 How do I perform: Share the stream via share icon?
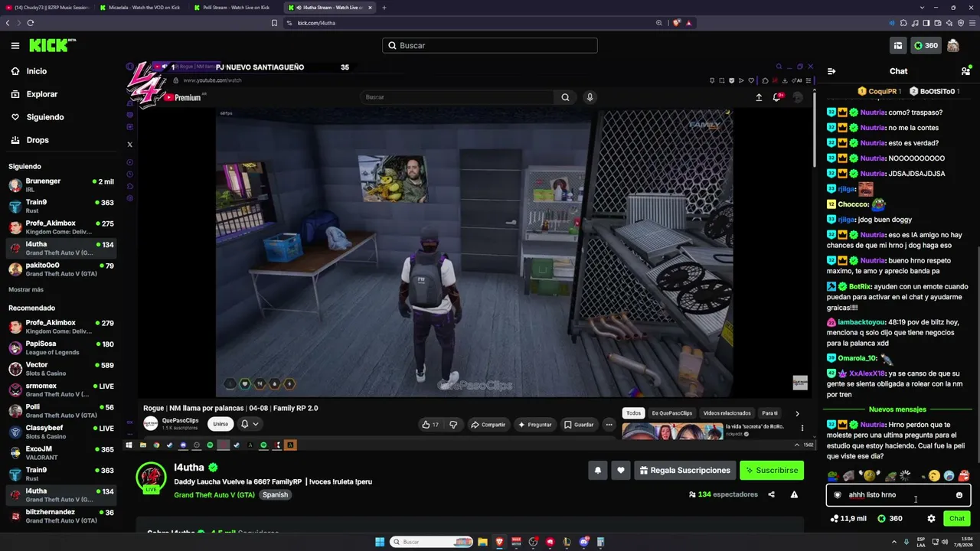(771, 494)
